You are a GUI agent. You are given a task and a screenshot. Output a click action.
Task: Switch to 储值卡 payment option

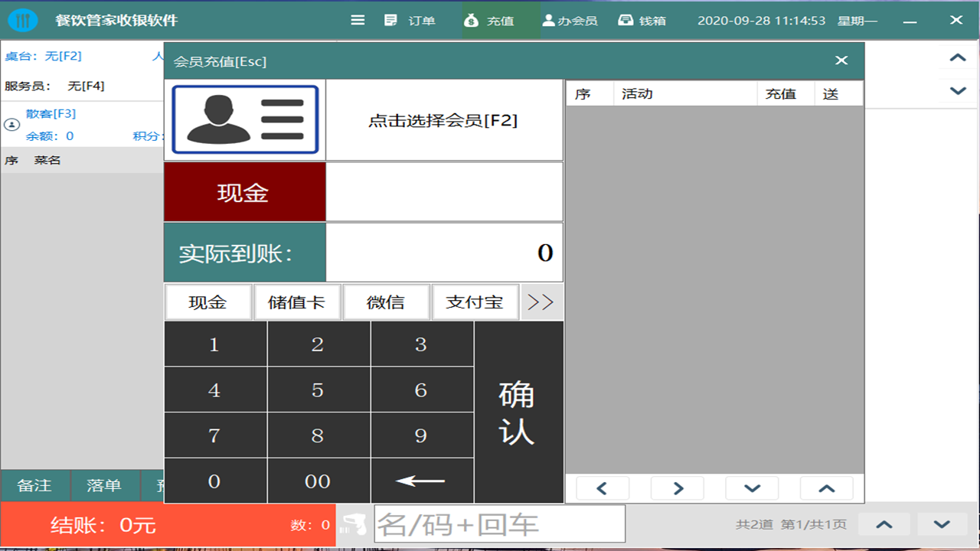[x=296, y=302]
